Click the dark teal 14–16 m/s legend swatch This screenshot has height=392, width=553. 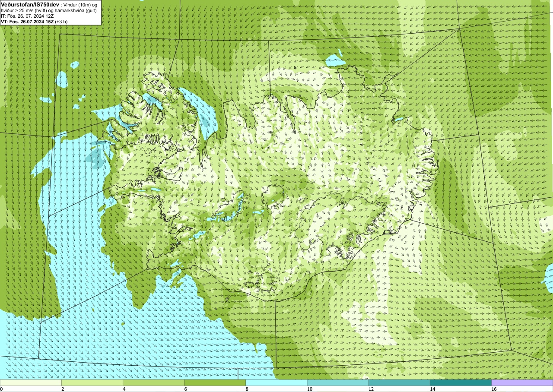coord(461,383)
